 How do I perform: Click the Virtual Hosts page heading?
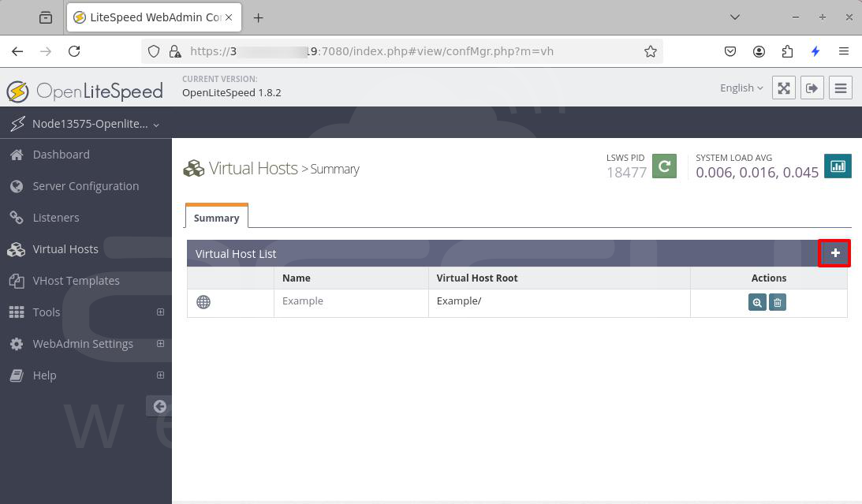click(253, 168)
